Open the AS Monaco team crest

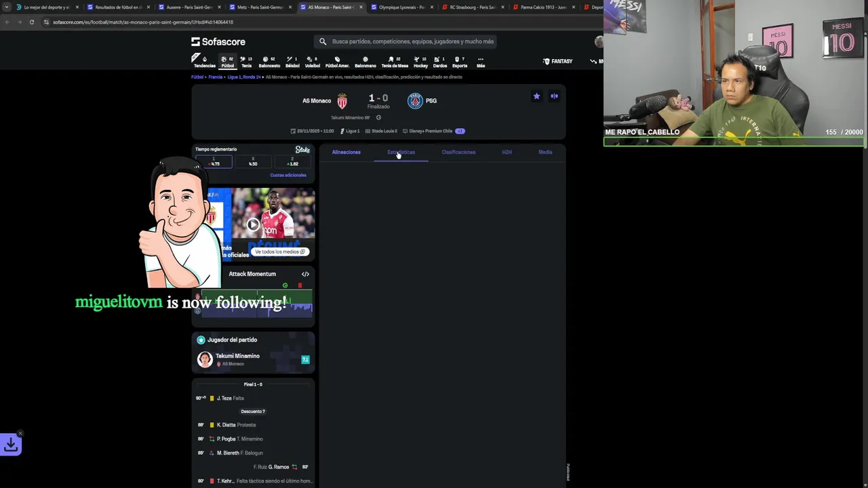tap(342, 101)
